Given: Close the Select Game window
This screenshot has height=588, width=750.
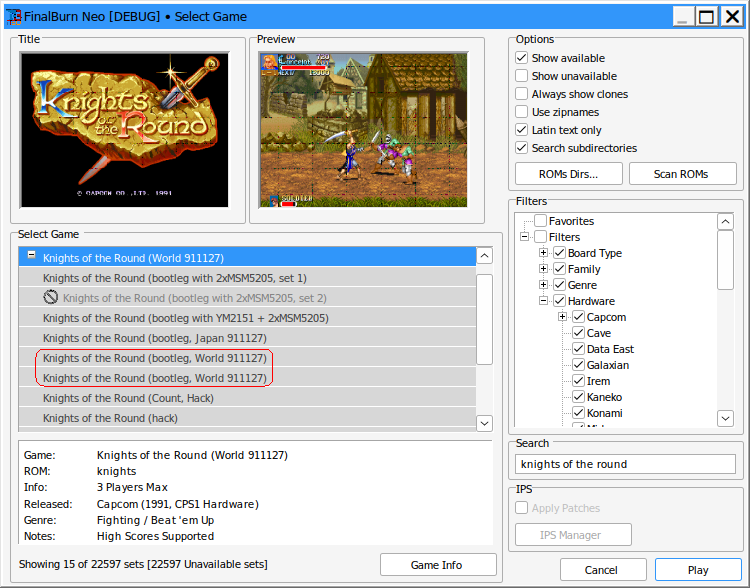Looking at the screenshot, I should [x=732, y=17].
